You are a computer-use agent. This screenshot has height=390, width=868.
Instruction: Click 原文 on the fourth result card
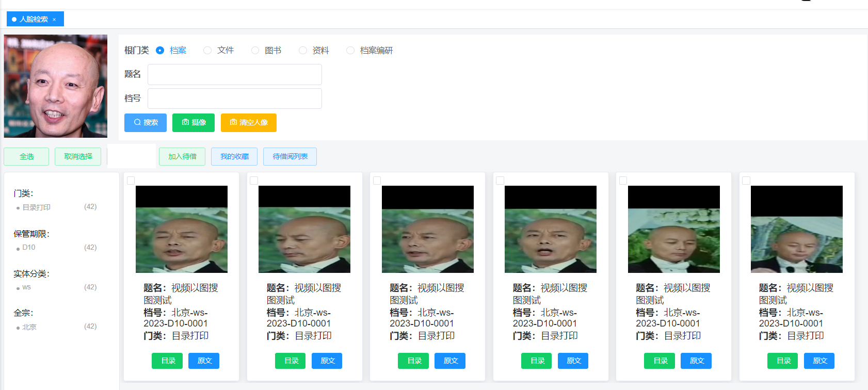point(573,361)
